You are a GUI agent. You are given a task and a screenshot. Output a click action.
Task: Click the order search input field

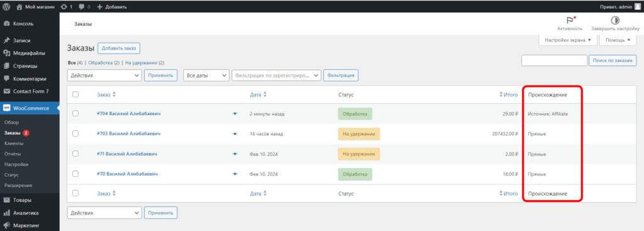(554, 60)
